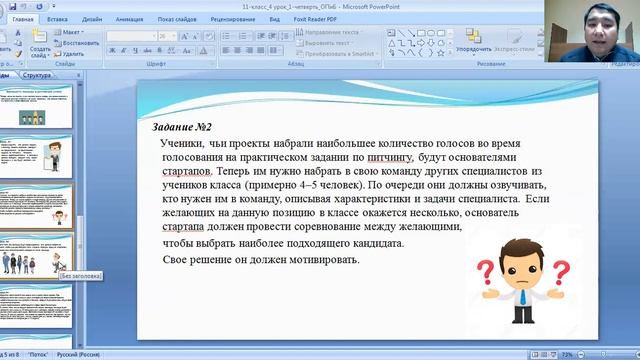
Task: Select the Isosceles Triangle shape
Action: (391, 43)
